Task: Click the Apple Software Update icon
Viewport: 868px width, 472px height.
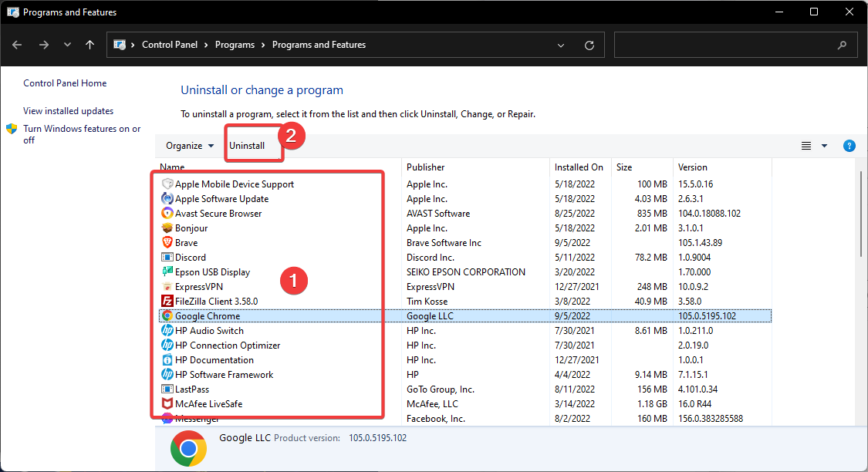Action: pos(167,199)
